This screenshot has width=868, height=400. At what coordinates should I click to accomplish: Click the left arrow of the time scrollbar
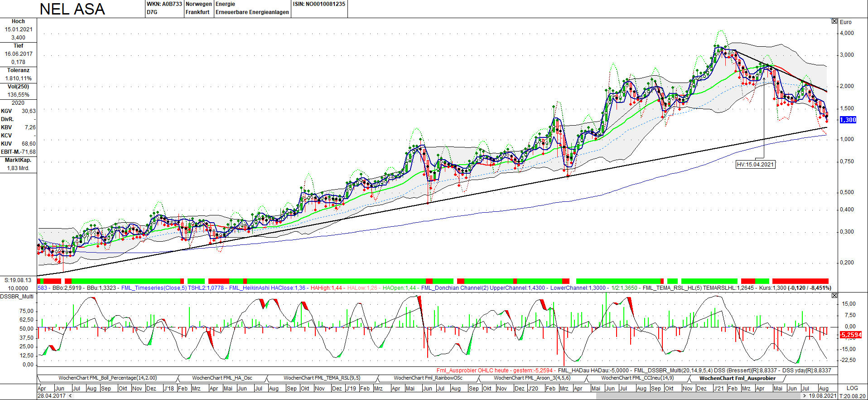(x=69, y=396)
